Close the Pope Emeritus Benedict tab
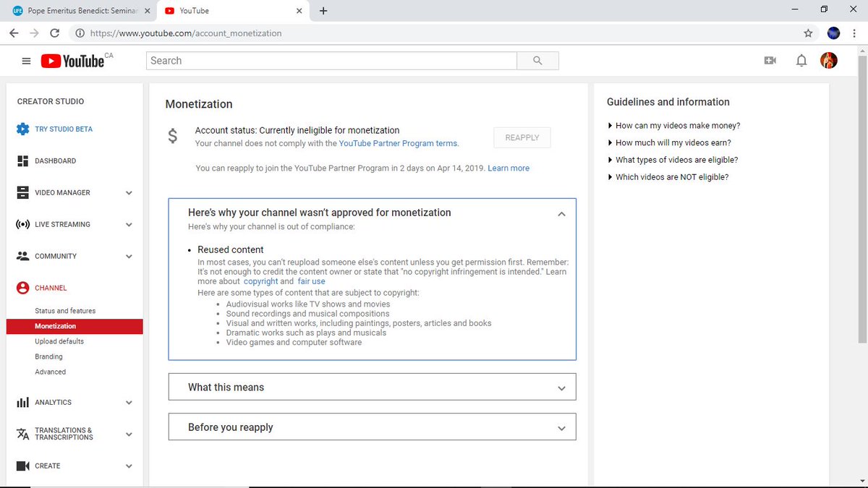Screen dimensions: 868x488 coord(147,11)
